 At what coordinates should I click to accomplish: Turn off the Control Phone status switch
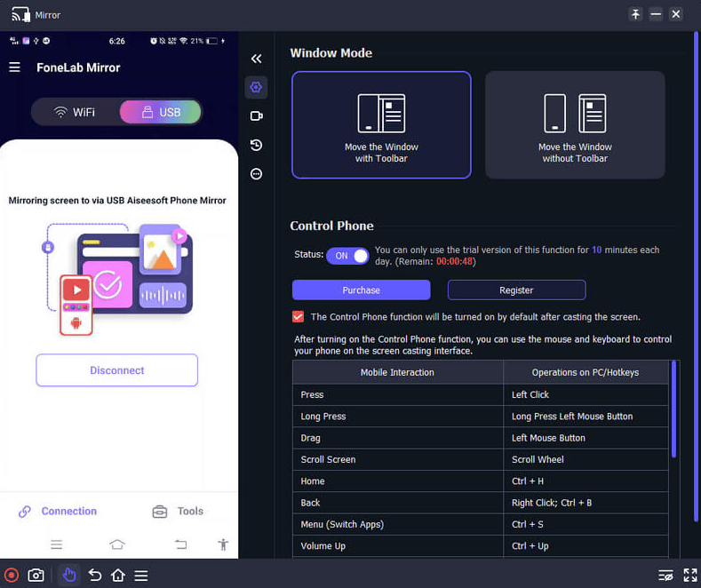click(x=347, y=256)
